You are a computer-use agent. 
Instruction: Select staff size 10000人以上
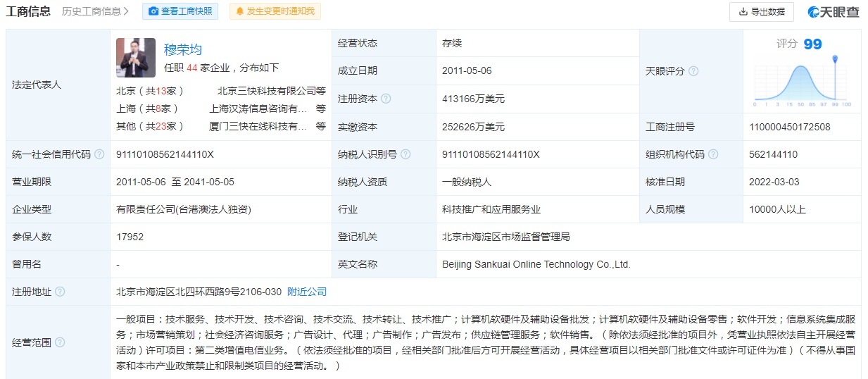(x=778, y=209)
